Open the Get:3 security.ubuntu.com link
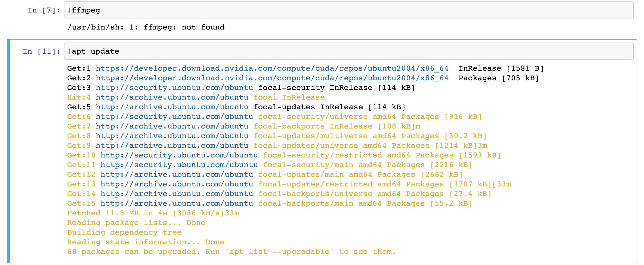Screen dimensions: 644x265 point(174,88)
